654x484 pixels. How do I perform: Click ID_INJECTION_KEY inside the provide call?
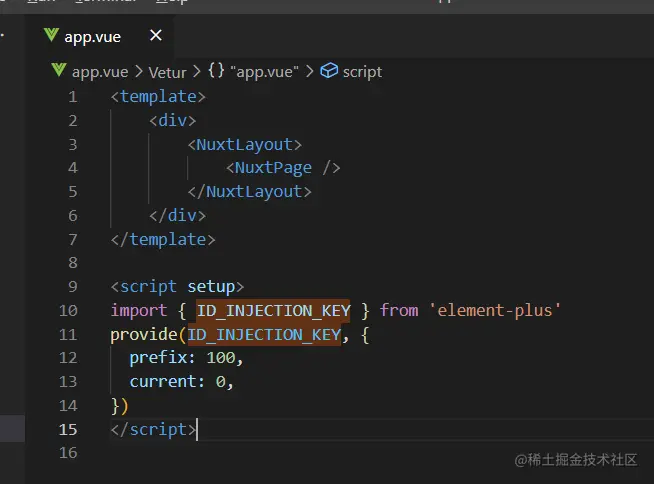[x=264, y=334]
